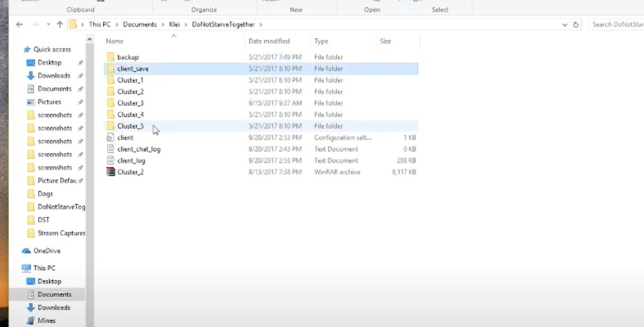
Task: Click the client_chat_log file name
Action: point(139,149)
